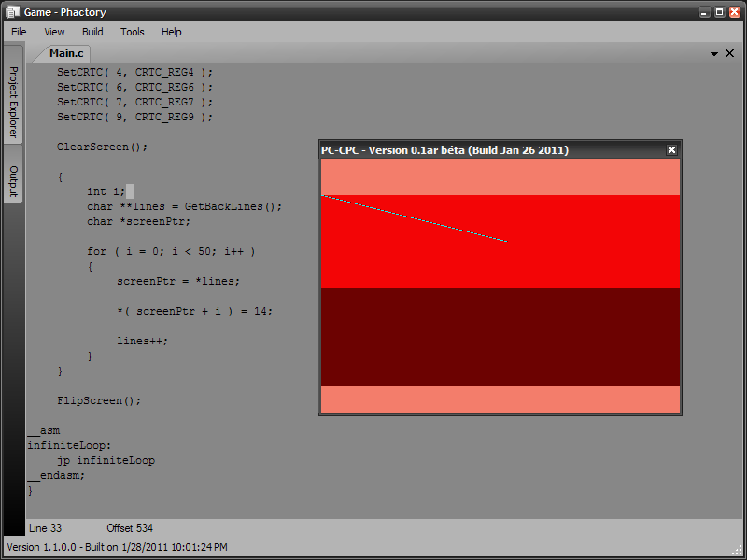Viewport: 747px width, 560px height.
Task: Click the resize grip in the status bar corner
Action: pos(736,550)
